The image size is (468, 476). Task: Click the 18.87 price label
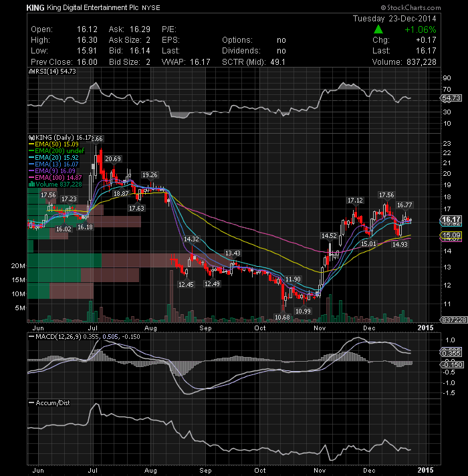tap(121, 194)
